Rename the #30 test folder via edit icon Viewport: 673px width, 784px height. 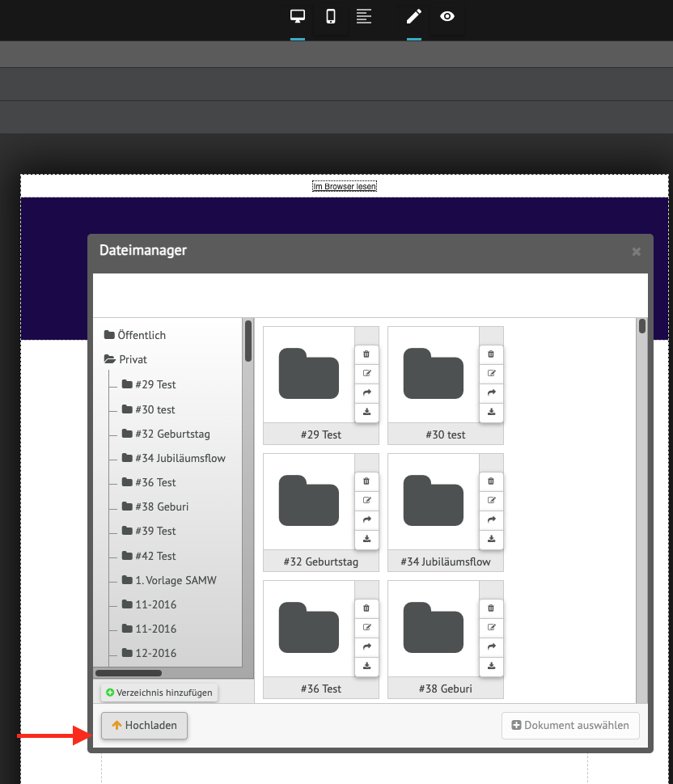(x=491, y=373)
